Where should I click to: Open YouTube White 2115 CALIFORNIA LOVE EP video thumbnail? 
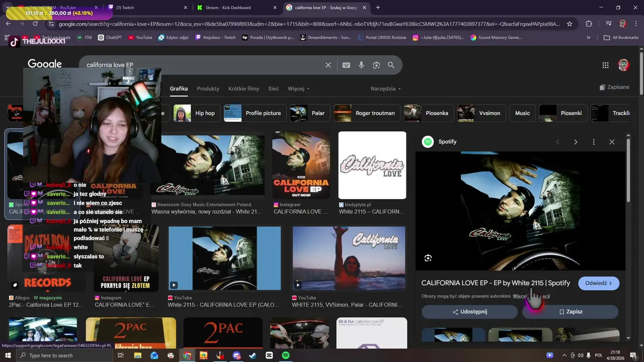coord(224,258)
